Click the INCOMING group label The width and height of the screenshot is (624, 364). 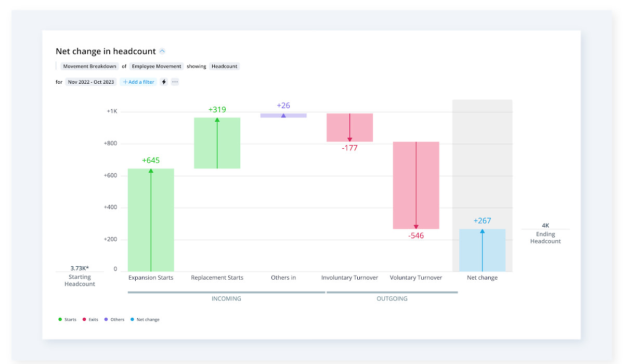coord(226,299)
